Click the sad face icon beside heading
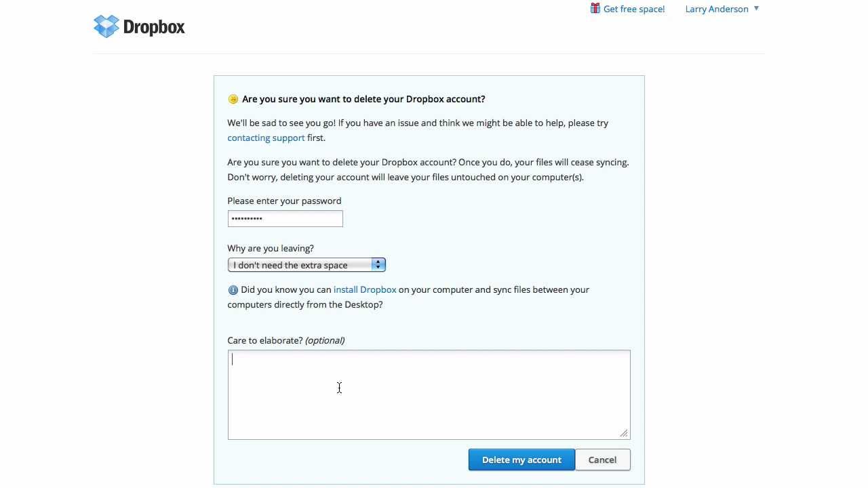 point(233,99)
